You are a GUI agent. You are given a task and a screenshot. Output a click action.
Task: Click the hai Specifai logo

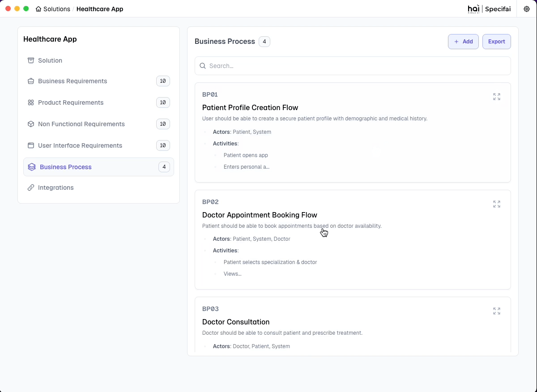pyautogui.click(x=489, y=9)
